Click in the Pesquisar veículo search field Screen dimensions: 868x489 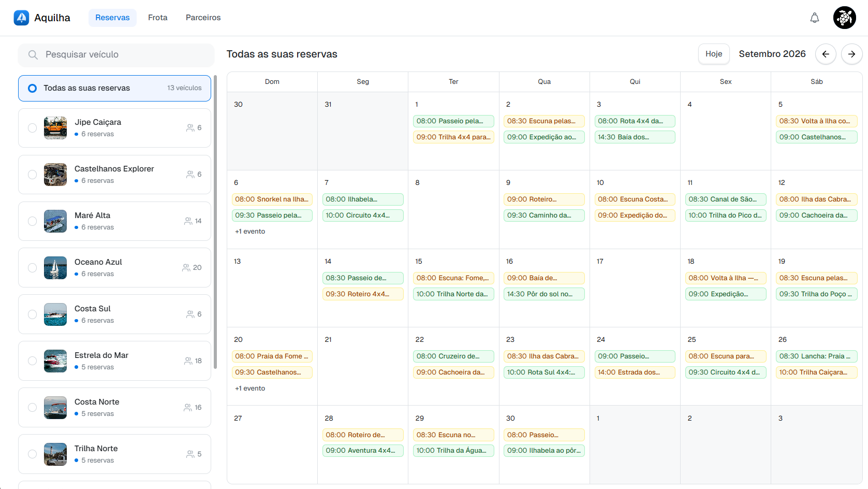click(x=116, y=55)
